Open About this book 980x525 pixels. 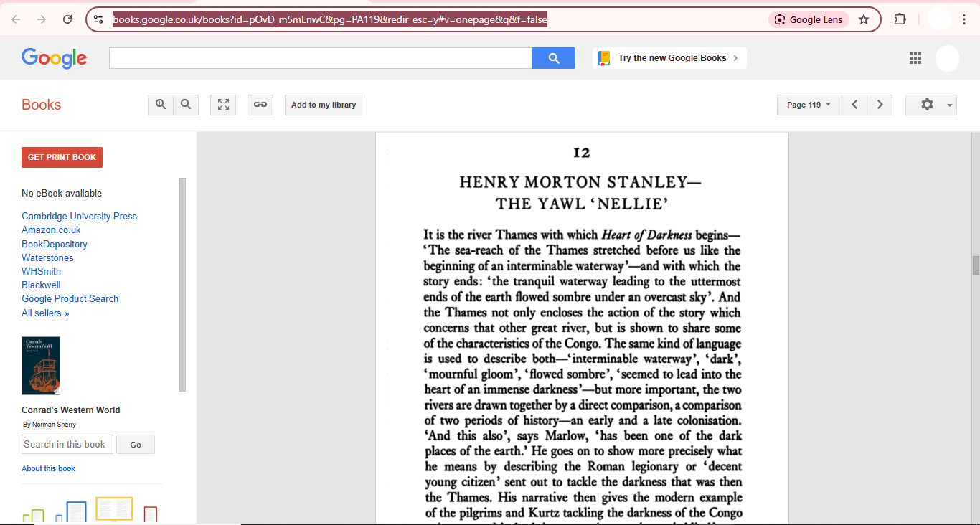point(48,468)
